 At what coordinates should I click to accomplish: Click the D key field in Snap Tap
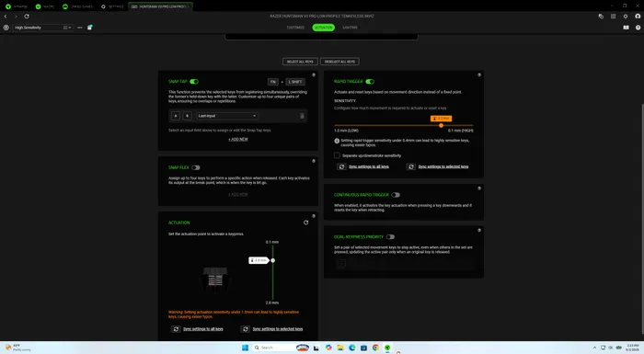pyautogui.click(x=187, y=116)
